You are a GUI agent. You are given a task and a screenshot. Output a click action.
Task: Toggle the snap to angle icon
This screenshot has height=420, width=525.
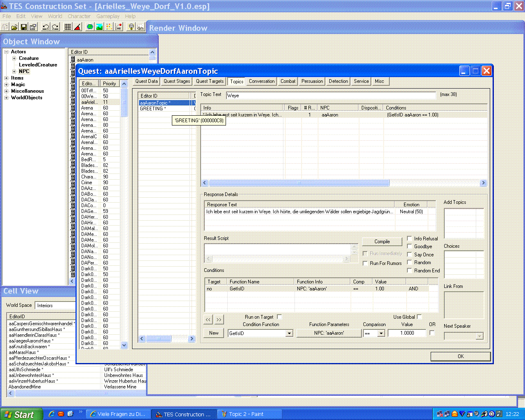point(78,27)
